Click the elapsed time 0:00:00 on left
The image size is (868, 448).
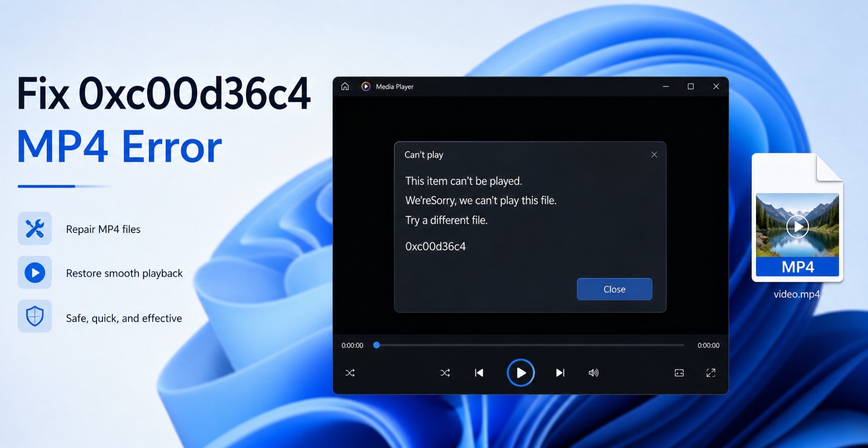click(352, 345)
